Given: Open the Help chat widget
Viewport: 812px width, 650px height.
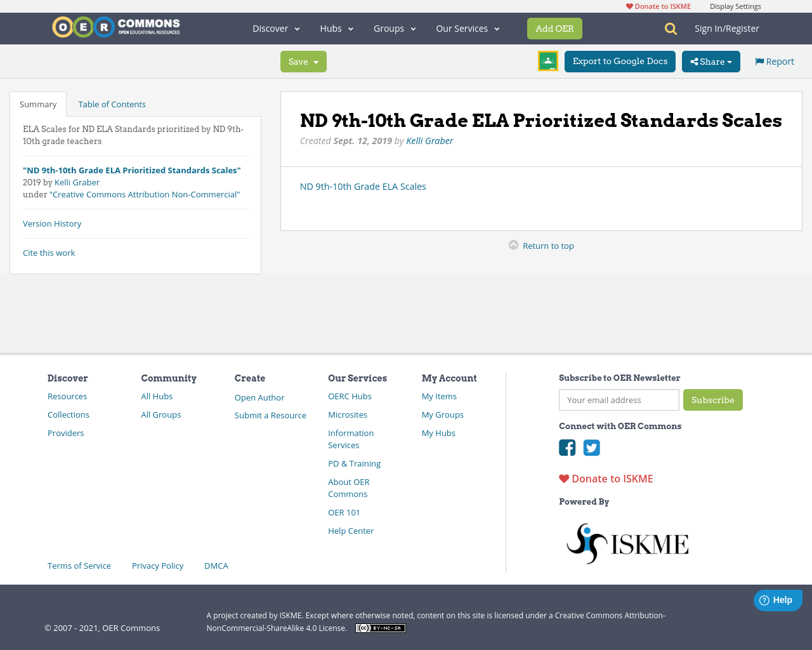Looking at the screenshot, I should [x=778, y=599].
